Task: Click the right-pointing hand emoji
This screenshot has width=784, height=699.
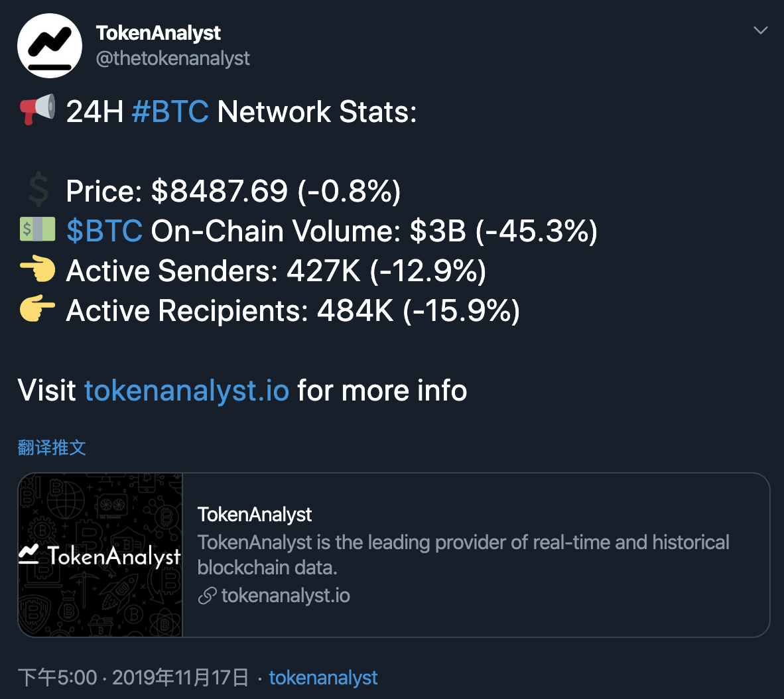Action: point(38,308)
